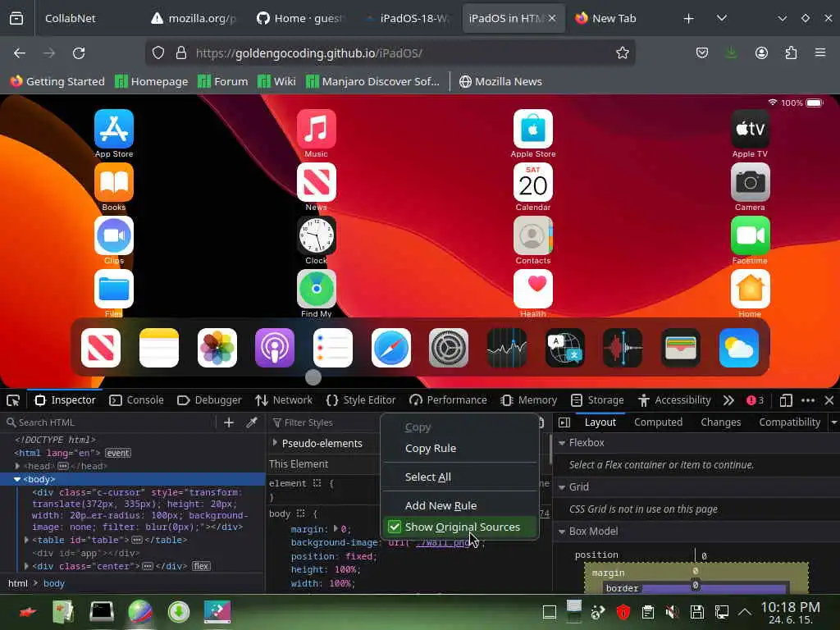The width and height of the screenshot is (840, 630).
Task: Open Photos in the iPad dock
Action: [217, 348]
